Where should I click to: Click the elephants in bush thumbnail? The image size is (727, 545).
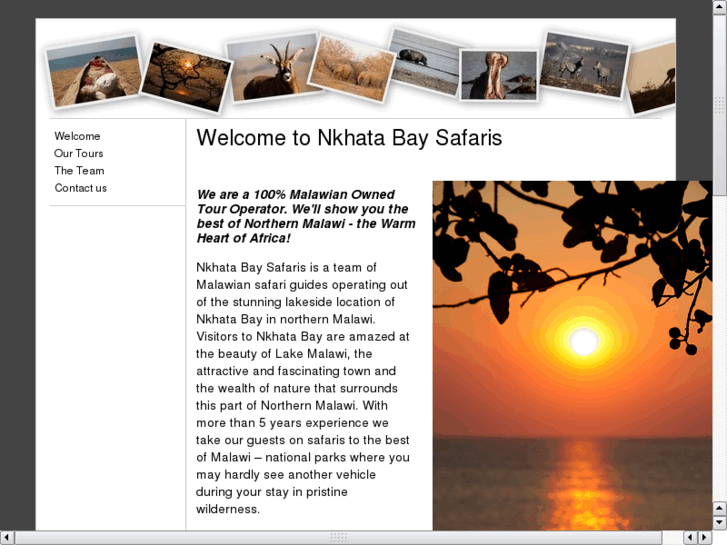[352, 68]
